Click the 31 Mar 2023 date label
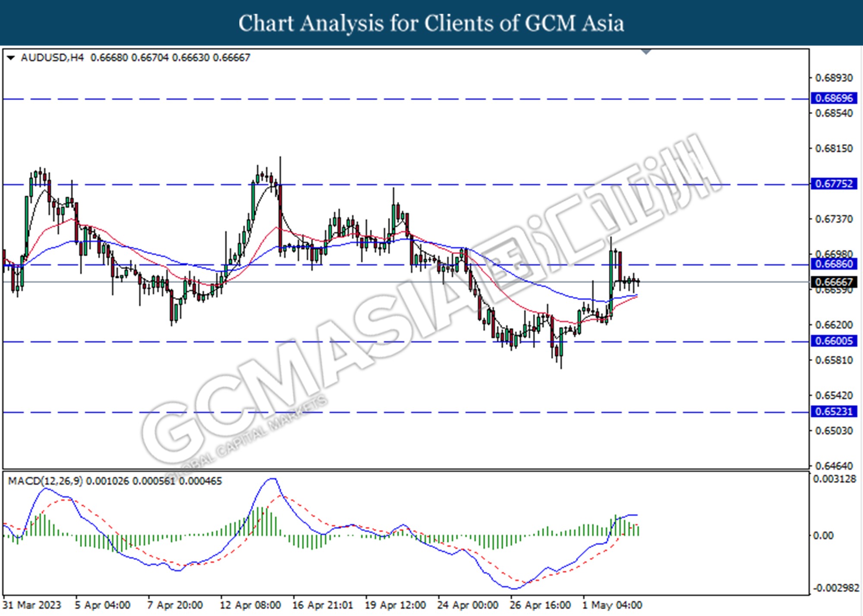 pos(32,605)
